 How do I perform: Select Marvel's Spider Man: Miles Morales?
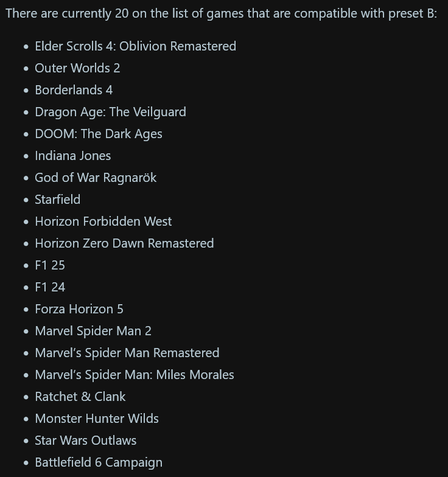coord(135,375)
